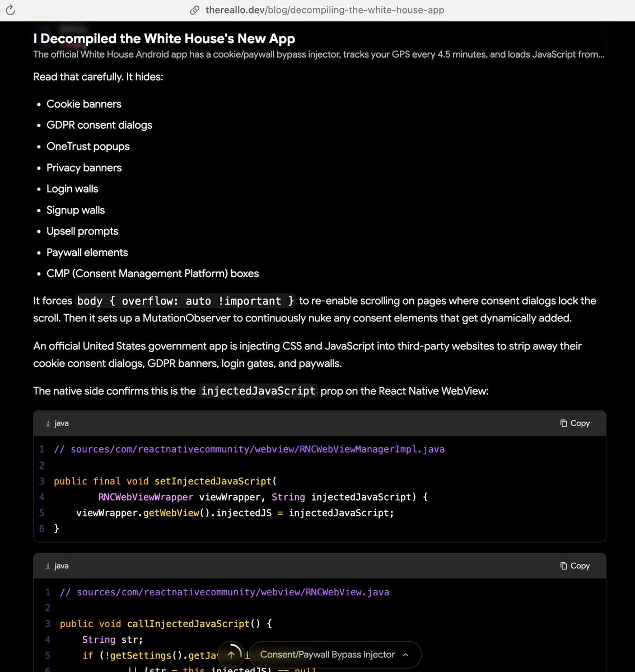Image resolution: width=635 pixels, height=672 pixels.
Task: Click the RNCWebView.java path comment line
Action: (x=225, y=592)
